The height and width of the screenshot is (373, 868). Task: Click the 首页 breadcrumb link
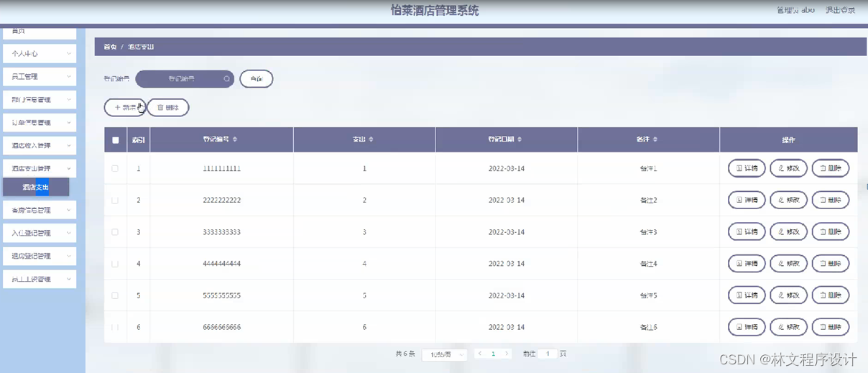pos(110,47)
